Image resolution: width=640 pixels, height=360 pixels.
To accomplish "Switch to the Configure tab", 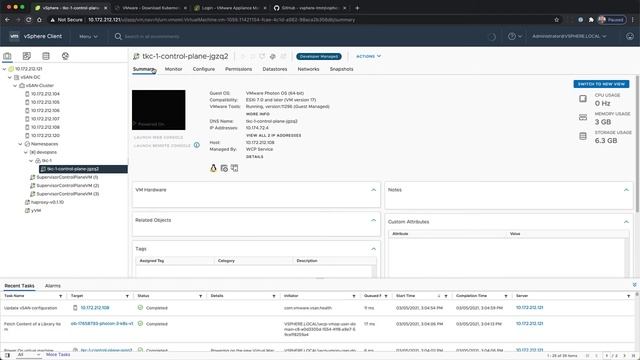I will pyautogui.click(x=204, y=69).
